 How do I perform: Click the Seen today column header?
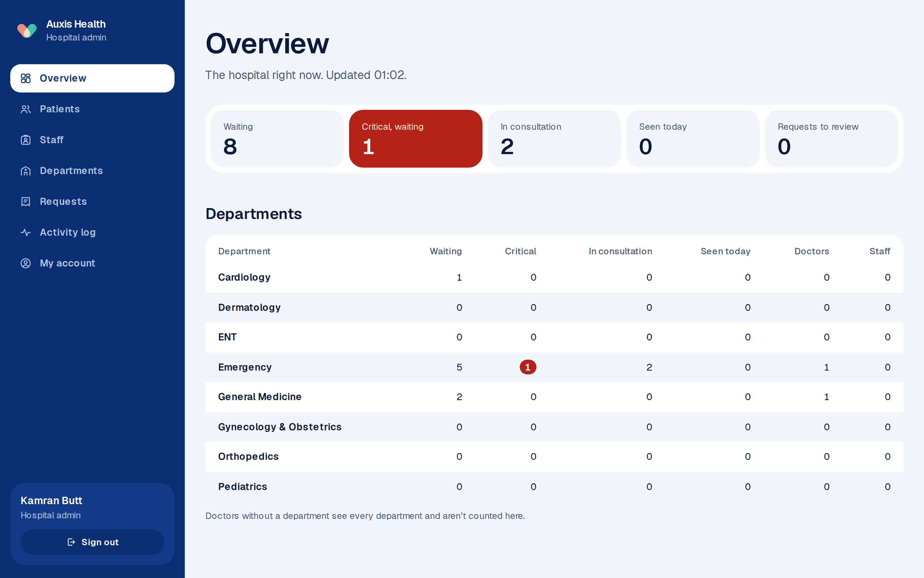[x=725, y=251]
